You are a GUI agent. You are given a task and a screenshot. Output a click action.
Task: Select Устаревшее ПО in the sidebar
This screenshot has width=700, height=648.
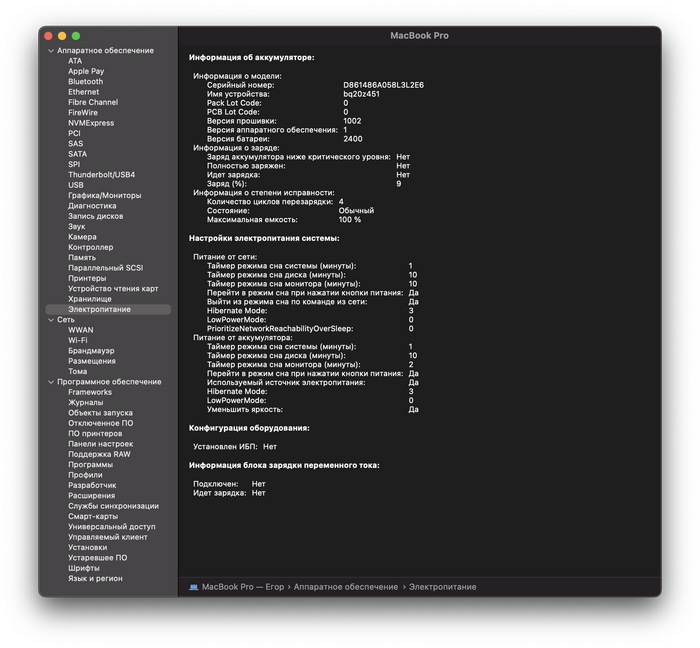pos(97,558)
